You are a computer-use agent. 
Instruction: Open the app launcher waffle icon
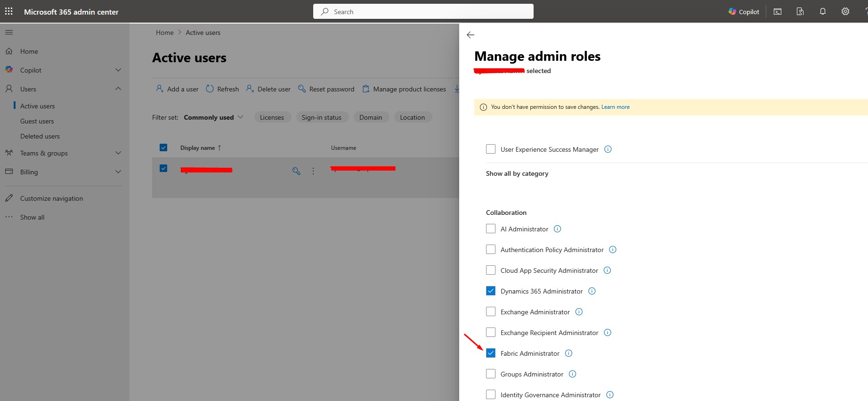point(9,11)
